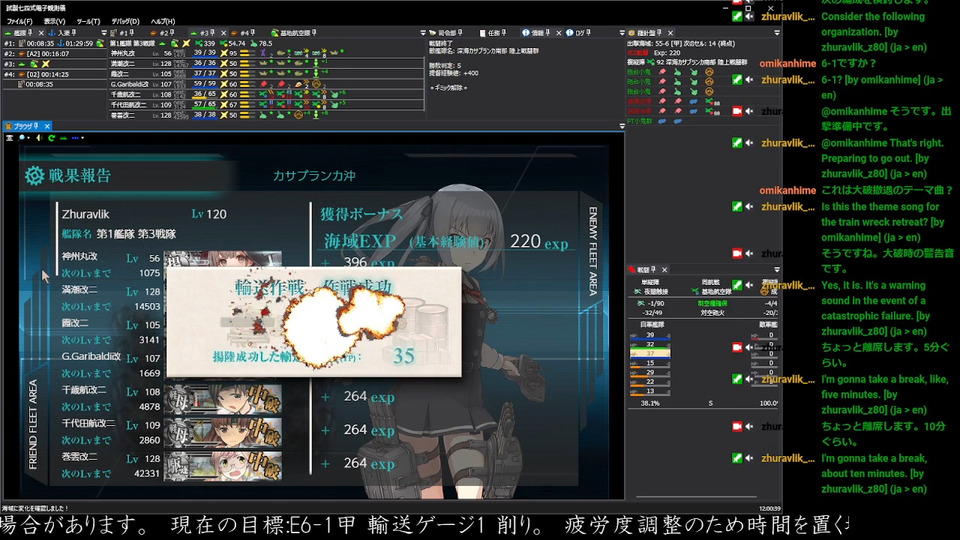Click the green navigation icon in browser toolbar
Screen dimensions: 960x540
pos(63,138)
